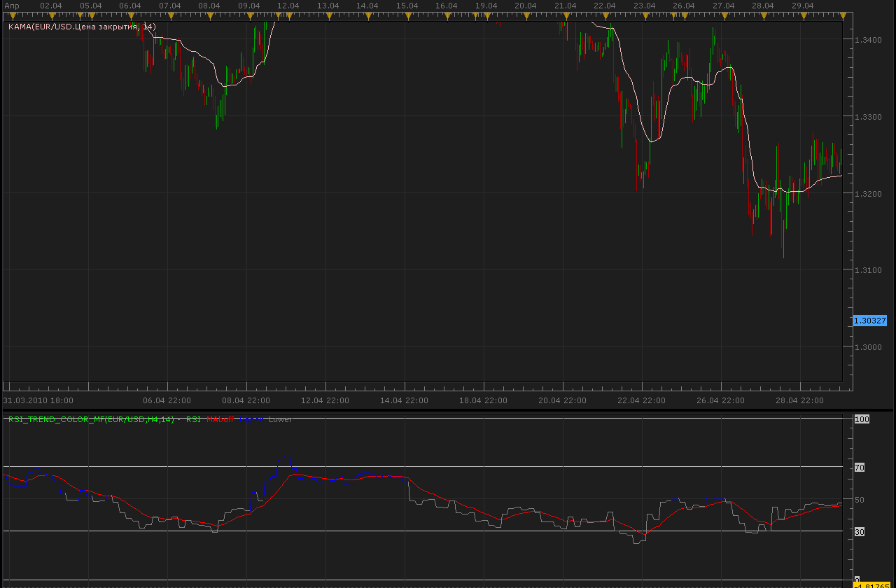Image resolution: width=896 pixels, height=588 pixels.
Task: Click the 08.04 22:00 time label
Action: pyautogui.click(x=246, y=401)
